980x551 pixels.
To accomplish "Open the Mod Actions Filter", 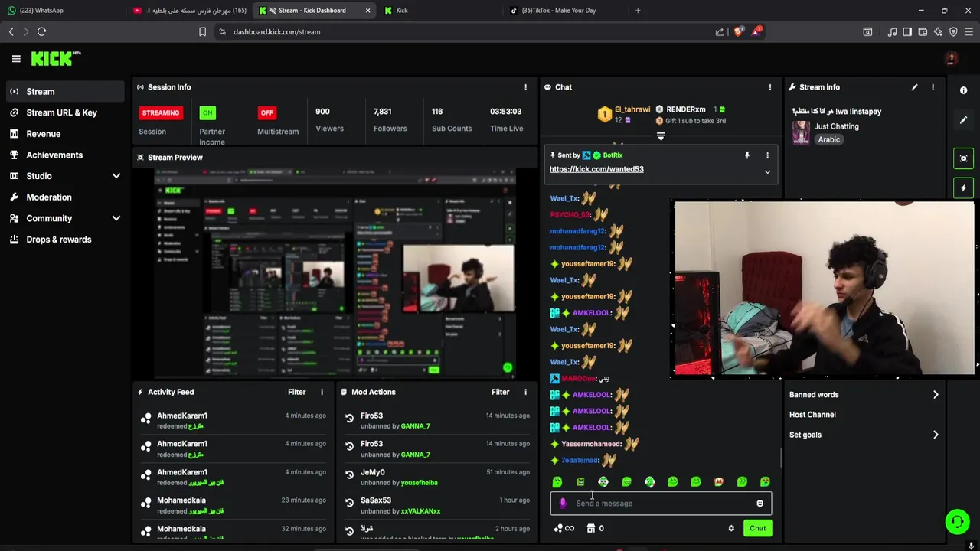I will pos(500,392).
